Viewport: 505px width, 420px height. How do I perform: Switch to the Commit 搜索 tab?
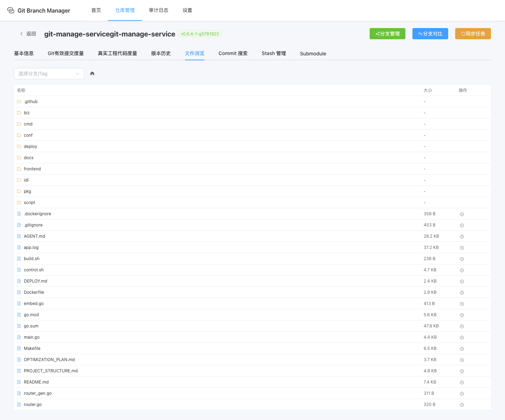pyautogui.click(x=233, y=53)
